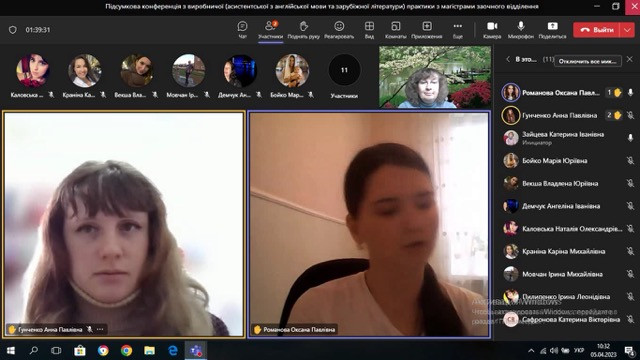Open the Windows Start menu
640x360 pixels.
11,351
